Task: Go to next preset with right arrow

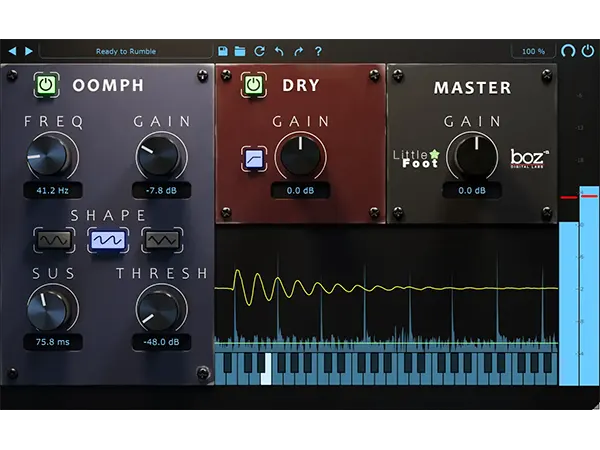Action: pyautogui.click(x=29, y=50)
